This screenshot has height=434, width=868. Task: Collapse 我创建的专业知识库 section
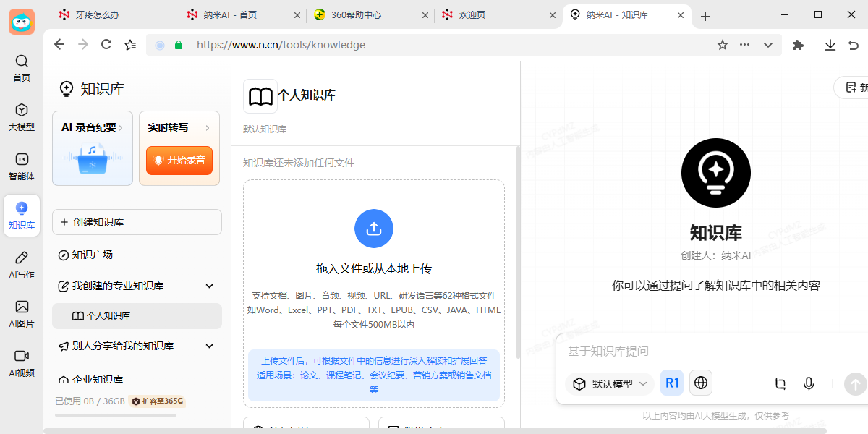(x=209, y=286)
